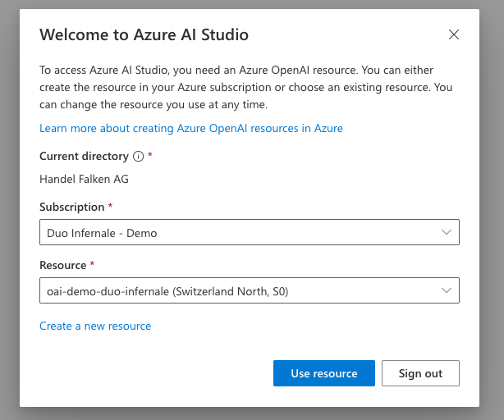The width and height of the screenshot is (504, 420).
Task: Open the Resource dropdown showing oai-demo-duo-infernale
Action: [x=250, y=290]
